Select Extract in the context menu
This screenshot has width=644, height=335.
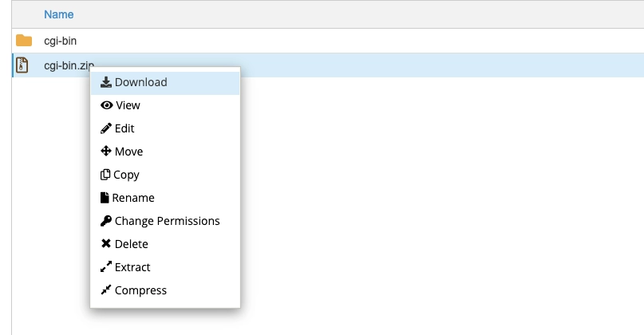165,267
